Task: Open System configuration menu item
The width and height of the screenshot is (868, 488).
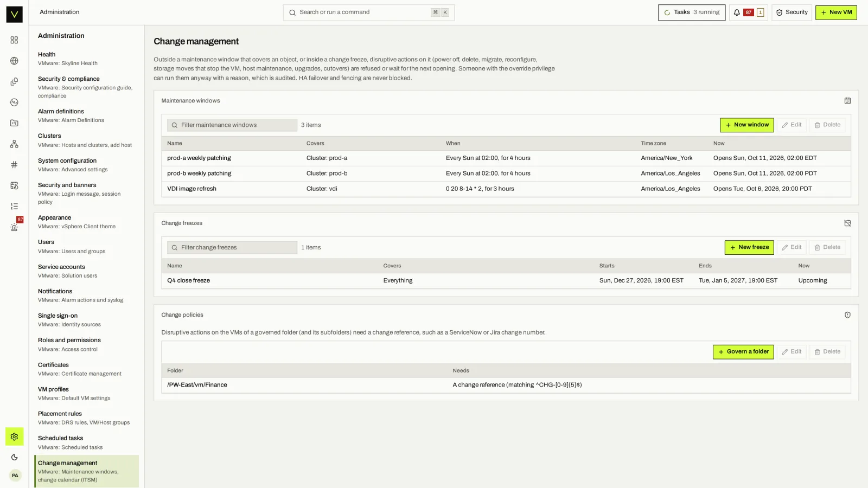Action: click(x=87, y=165)
